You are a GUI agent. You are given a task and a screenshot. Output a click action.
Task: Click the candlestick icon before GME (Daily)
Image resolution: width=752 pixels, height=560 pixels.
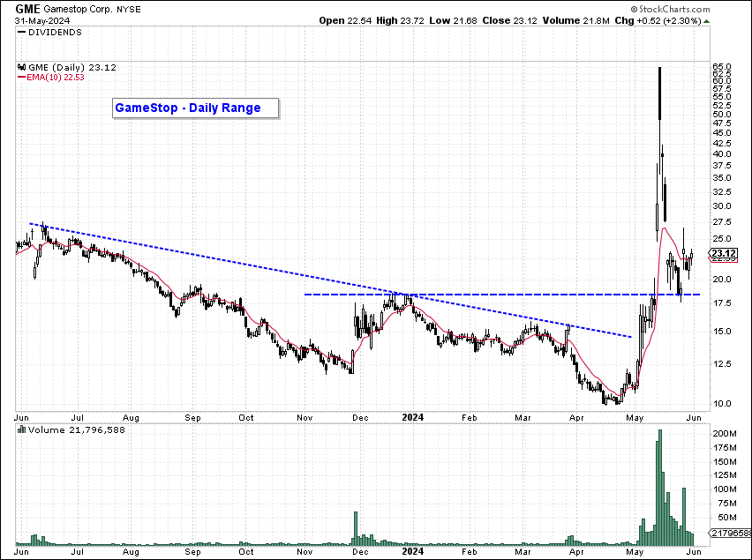click(x=21, y=68)
